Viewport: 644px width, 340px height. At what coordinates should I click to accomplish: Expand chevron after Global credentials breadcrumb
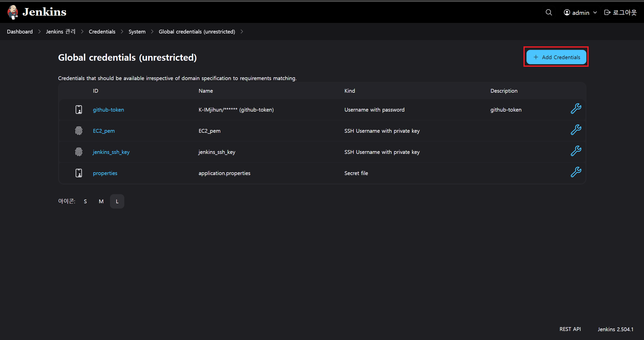(x=242, y=32)
